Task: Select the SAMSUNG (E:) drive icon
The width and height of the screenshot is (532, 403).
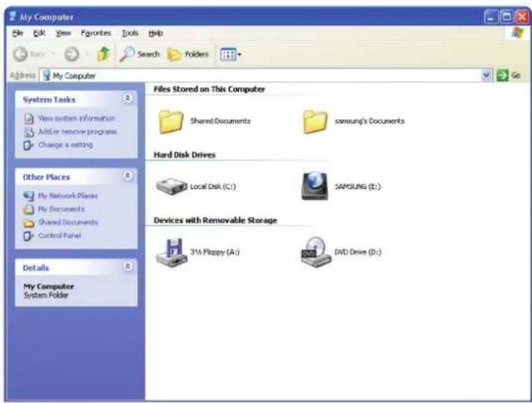Action: click(x=315, y=186)
